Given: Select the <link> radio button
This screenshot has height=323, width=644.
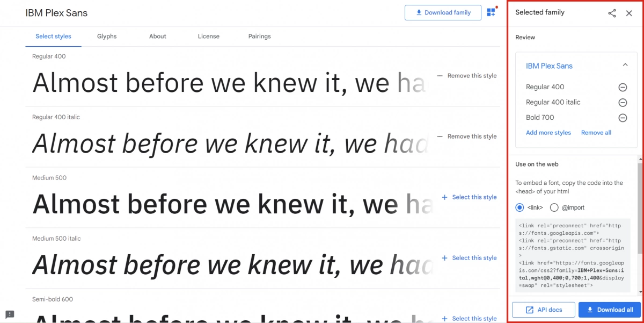Looking at the screenshot, I should tap(519, 207).
